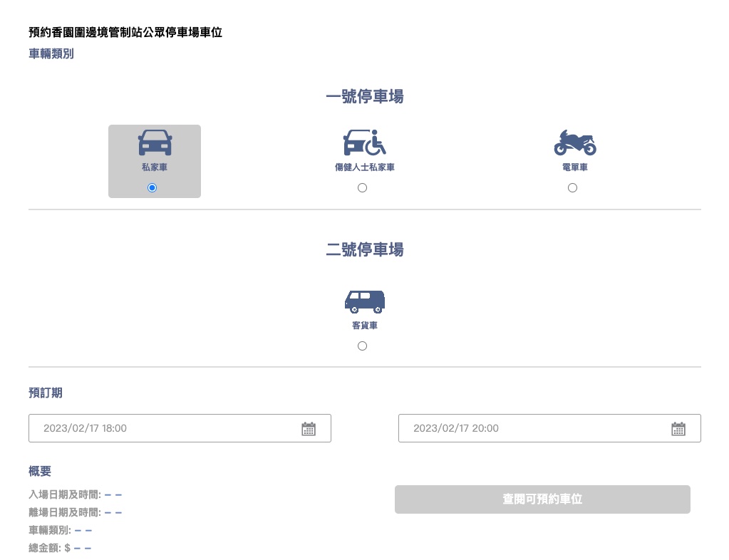
Task: Click the 一號停車場 section heading
Action: point(364,97)
